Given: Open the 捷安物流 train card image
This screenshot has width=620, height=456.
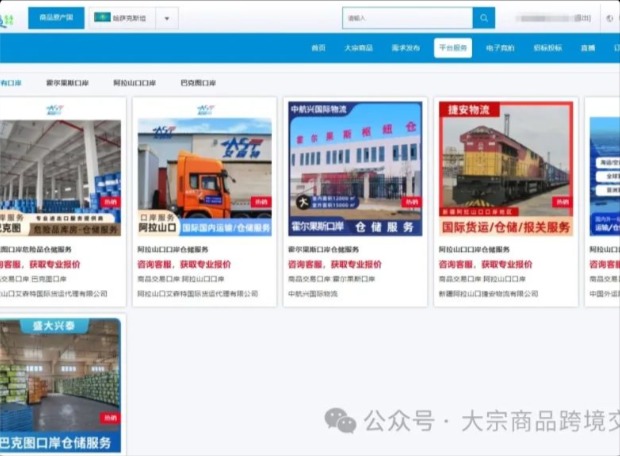Looking at the screenshot, I should pos(506,169).
